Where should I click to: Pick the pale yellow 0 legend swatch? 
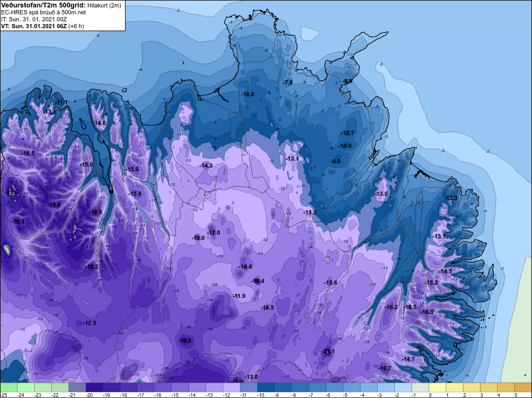(437, 387)
